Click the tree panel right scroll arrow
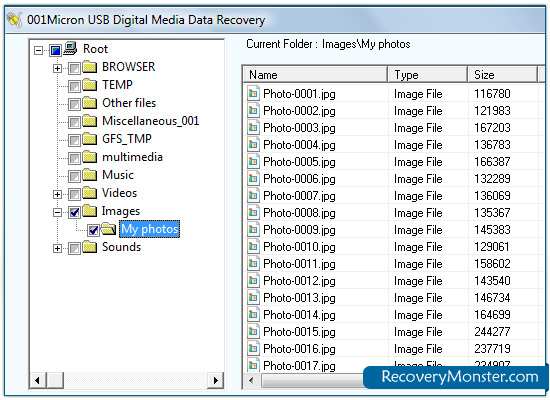Viewport: 550px width, 400px height. coord(215,380)
